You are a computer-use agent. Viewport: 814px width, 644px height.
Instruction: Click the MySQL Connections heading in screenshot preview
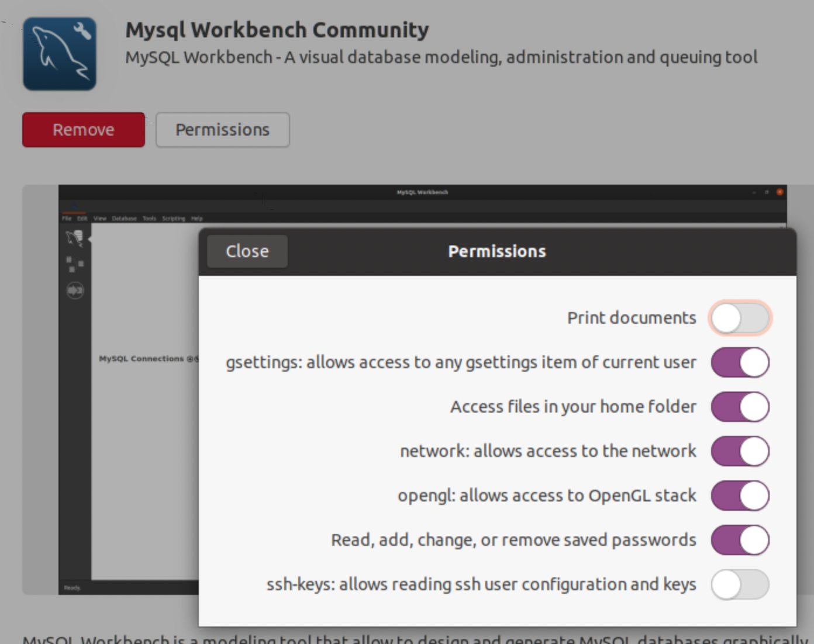[x=141, y=358]
